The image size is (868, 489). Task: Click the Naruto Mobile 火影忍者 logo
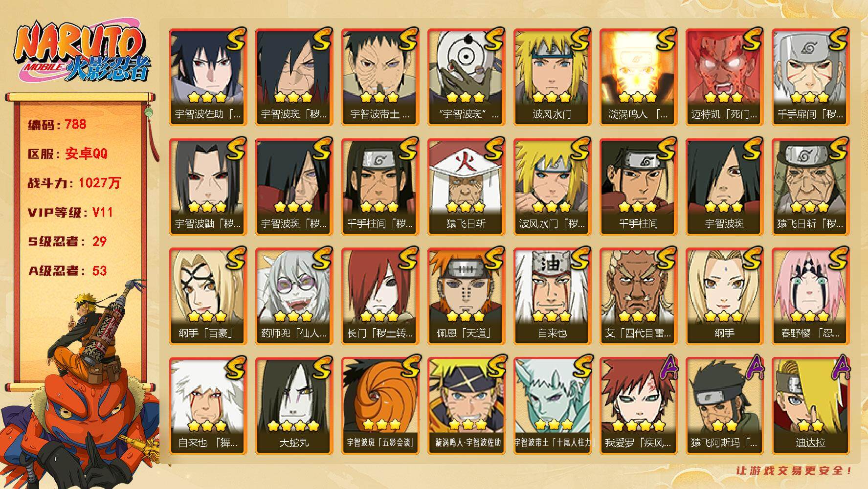click(82, 52)
